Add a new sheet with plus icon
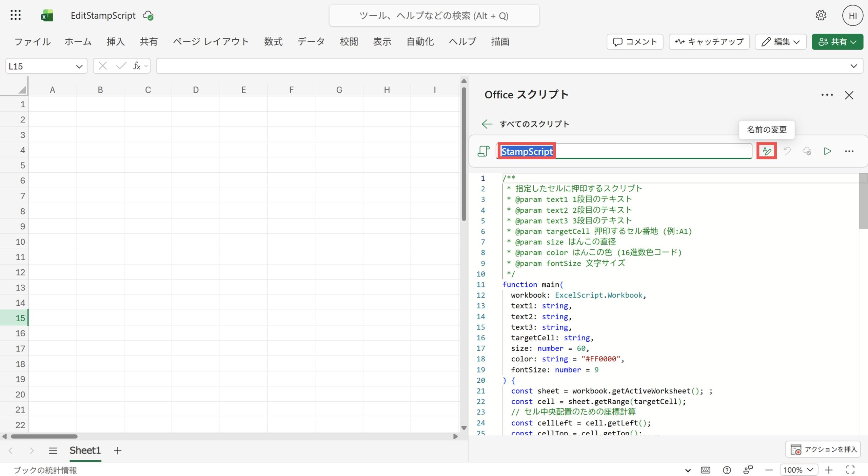Image resolution: width=868 pixels, height=476 pixels. coord(118,451)
